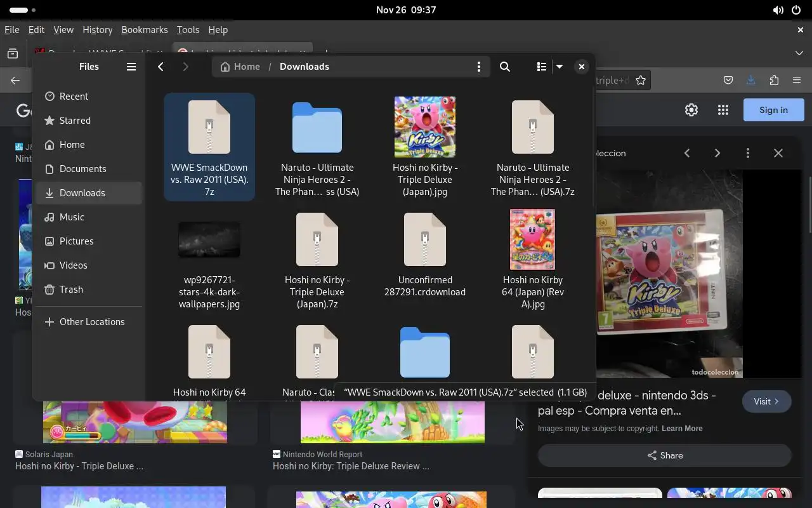The width and height of the screenshot is (812, 508).
Task: Show the next image in the preview panel
Action: (x=717, y=153)
